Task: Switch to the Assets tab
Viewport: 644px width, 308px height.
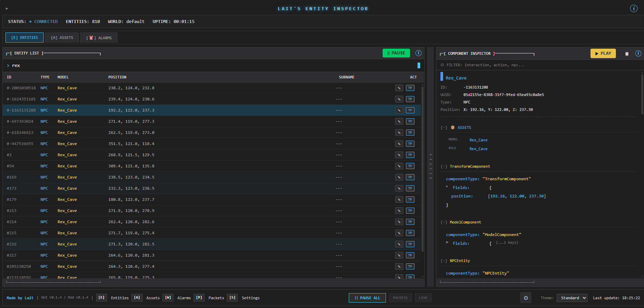Action: pos(62,38)
